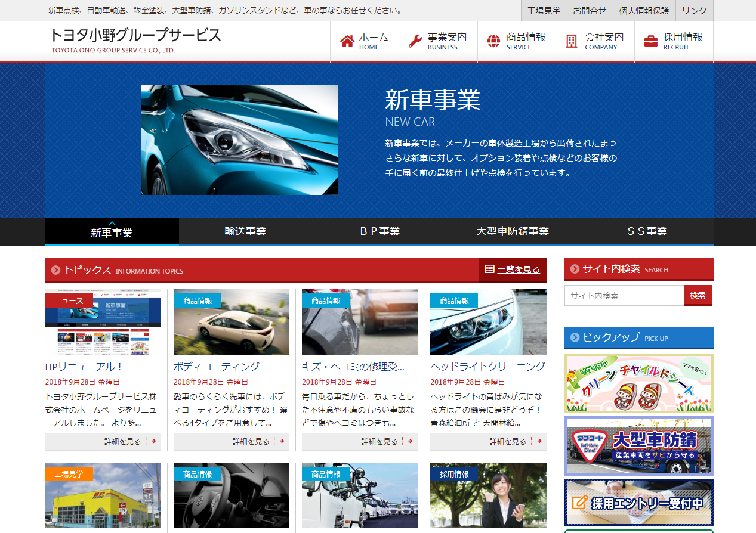Open the parked white trucks thumbnail
The image size is (756, 533).
click(x=360, y=495)
